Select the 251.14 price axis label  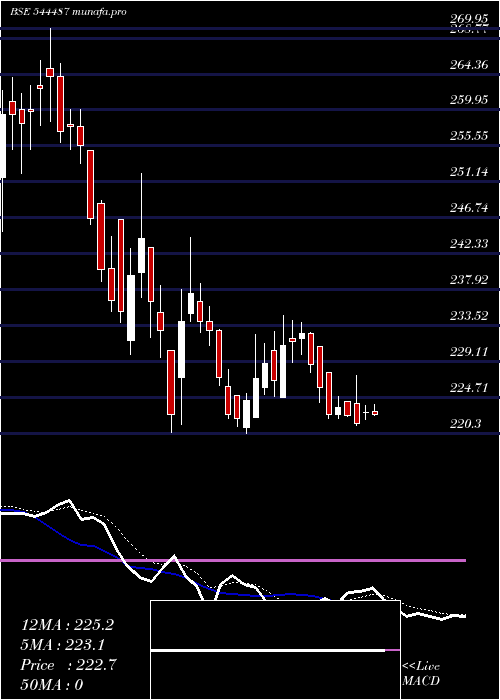[468, 172]
